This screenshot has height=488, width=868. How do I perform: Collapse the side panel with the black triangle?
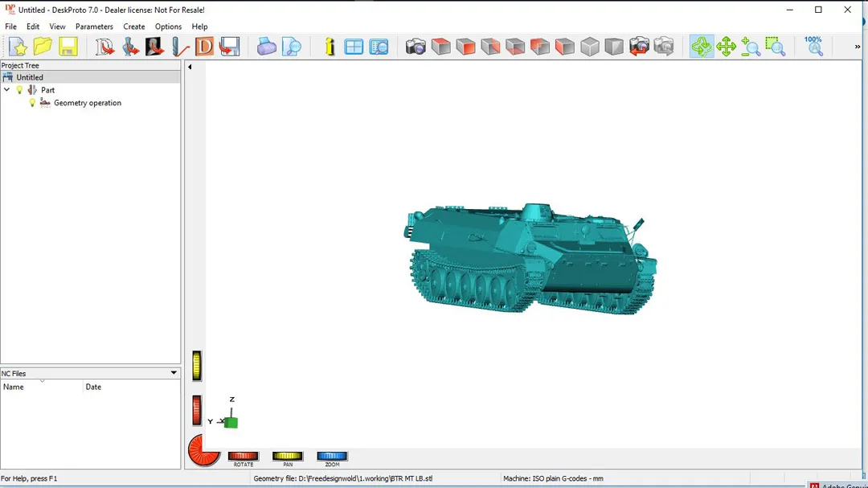coord(190,67)
